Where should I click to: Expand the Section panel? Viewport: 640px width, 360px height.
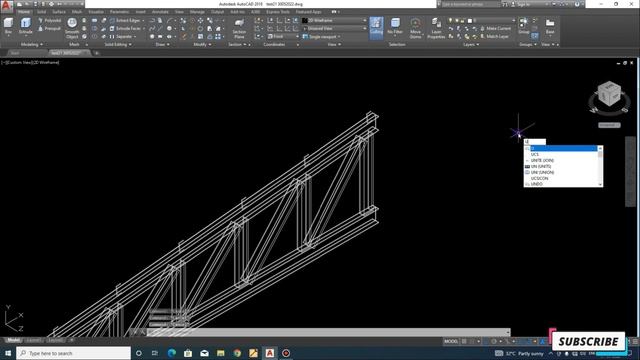[237, 44]
